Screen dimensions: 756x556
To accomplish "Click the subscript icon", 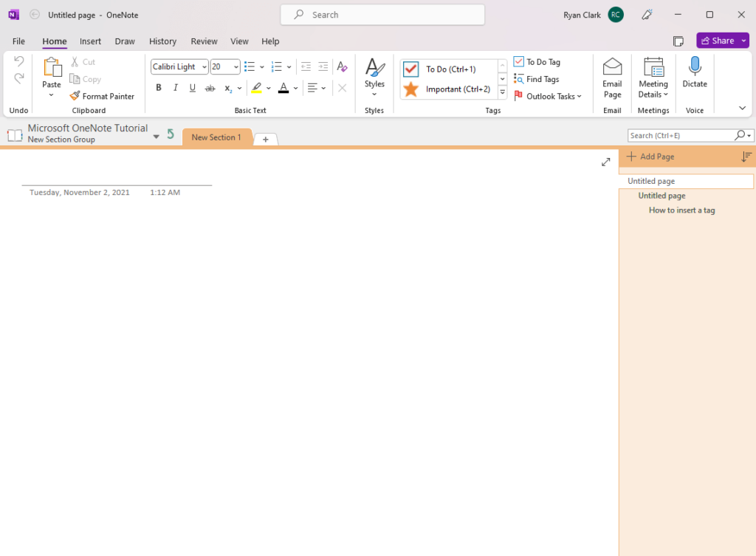I will pyautogui.click(x=227, y=88).
